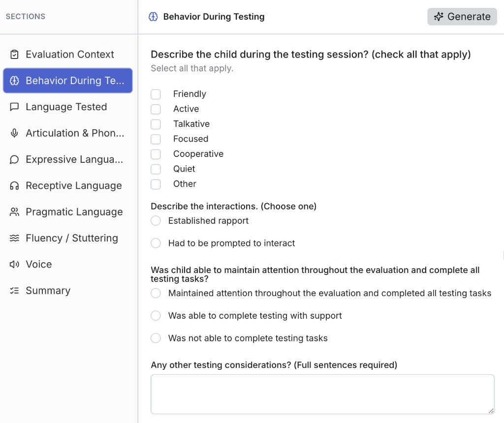
Task: Switch to the Expressive Language section
Action: [68, 159]
